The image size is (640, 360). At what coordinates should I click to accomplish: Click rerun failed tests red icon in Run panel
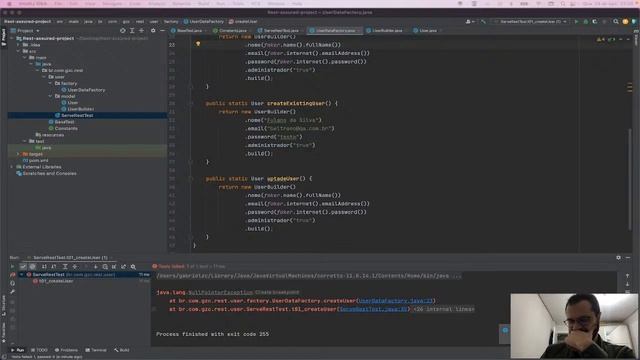[12, 275]
